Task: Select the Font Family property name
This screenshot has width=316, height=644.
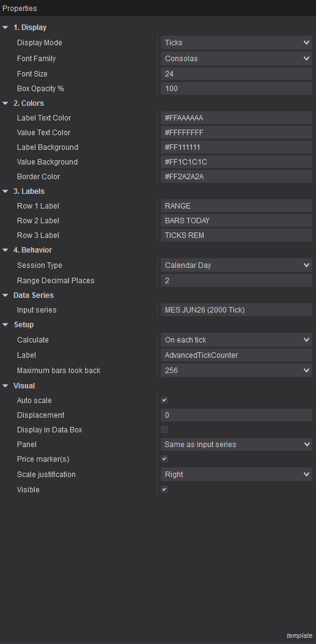Action: pyautogui.click(x=36, y=58)
